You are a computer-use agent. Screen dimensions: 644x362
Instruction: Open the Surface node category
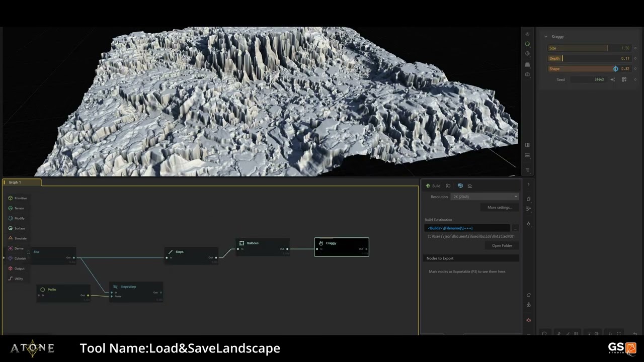[x=17, y=228]
